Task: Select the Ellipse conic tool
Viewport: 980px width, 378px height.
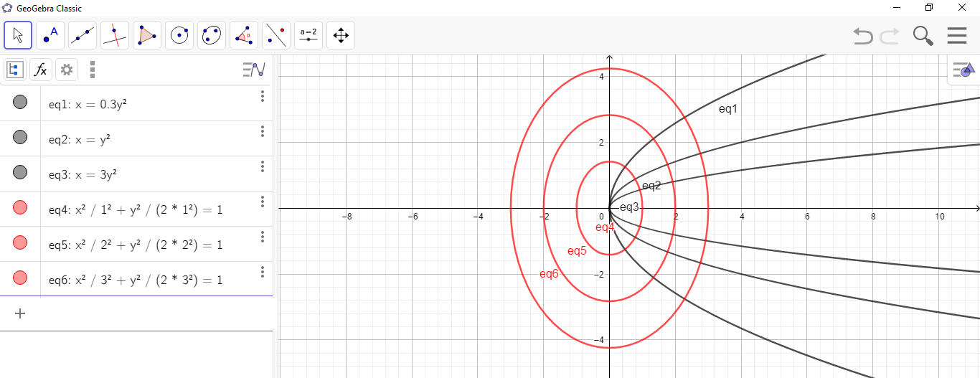Action: [x=212, y=34]
